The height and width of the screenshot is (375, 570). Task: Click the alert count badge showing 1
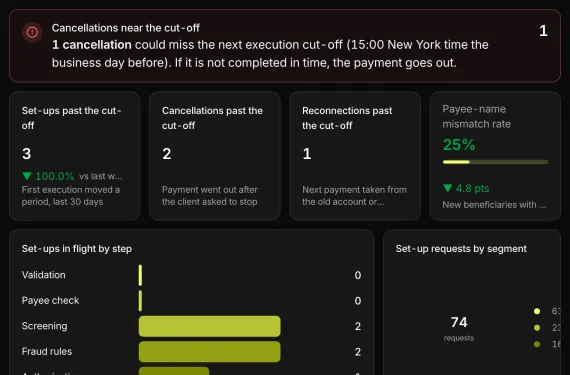(x=543, y=31)
